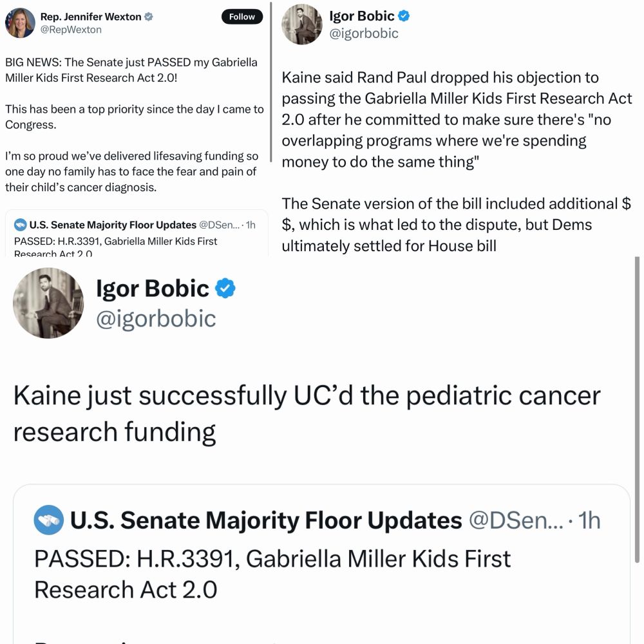Follow Rep. Jennifer Wexton
Viewport: 644px width, 644px height.
[242, 17]
